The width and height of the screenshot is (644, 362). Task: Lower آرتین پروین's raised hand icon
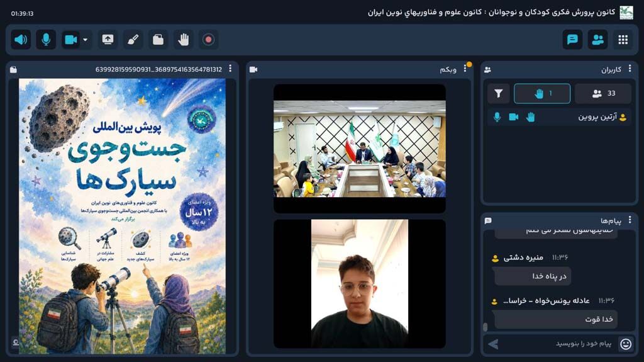tap(531, 117)
